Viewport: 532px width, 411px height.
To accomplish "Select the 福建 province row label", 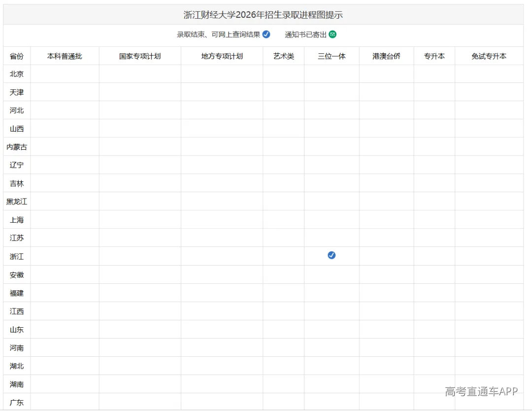I will (17, 293).
